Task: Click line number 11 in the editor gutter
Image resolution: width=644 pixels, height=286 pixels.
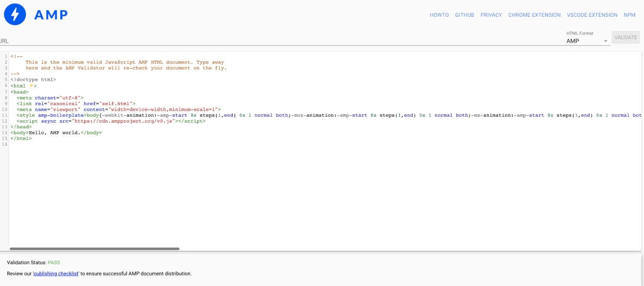Action: 5,115
